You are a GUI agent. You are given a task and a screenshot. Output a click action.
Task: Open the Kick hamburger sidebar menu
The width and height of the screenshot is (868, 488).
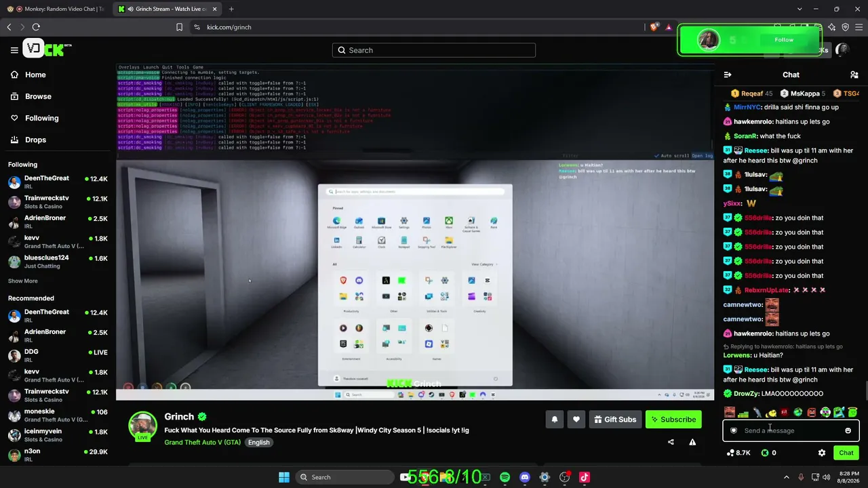pyautogui.click(x=14, y=50)
